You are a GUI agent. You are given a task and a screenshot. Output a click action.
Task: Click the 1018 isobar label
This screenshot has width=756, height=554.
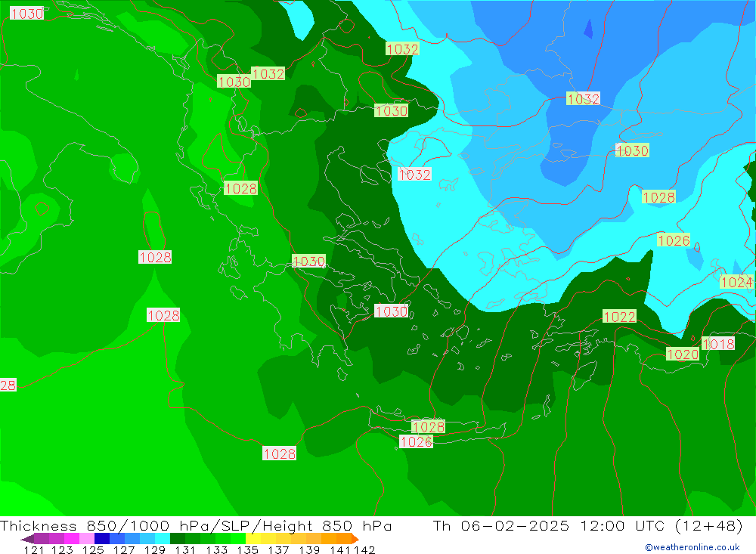(x=718, y=344)
